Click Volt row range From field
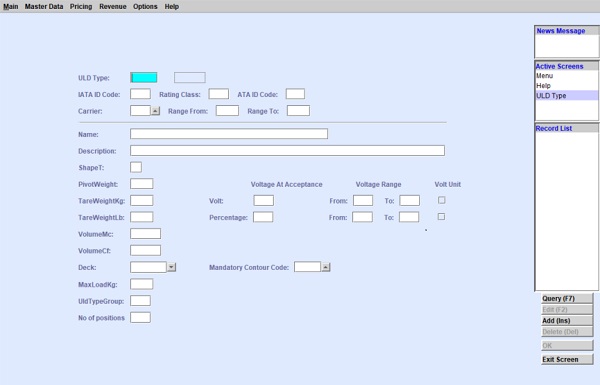The image size is (600, 385). [363, 201]
